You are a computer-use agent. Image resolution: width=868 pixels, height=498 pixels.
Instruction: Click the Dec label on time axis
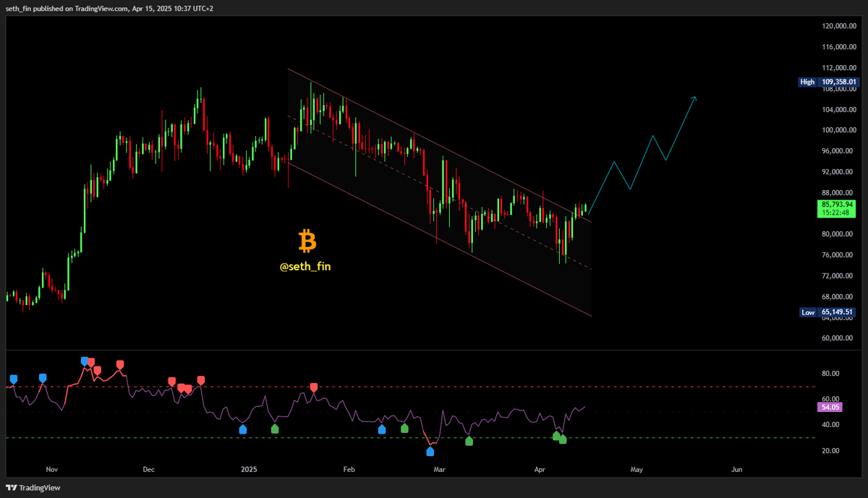149,470
